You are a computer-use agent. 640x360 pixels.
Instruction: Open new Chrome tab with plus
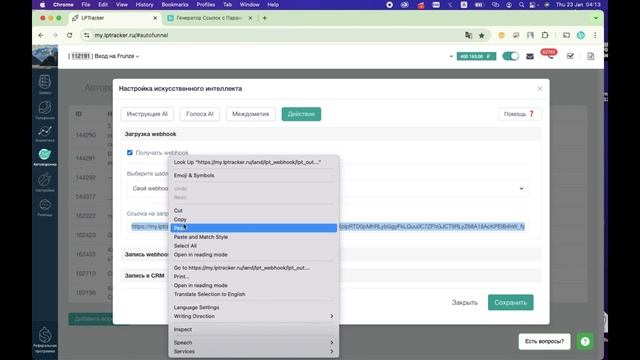pyautogui.click(x=264, y=18)
